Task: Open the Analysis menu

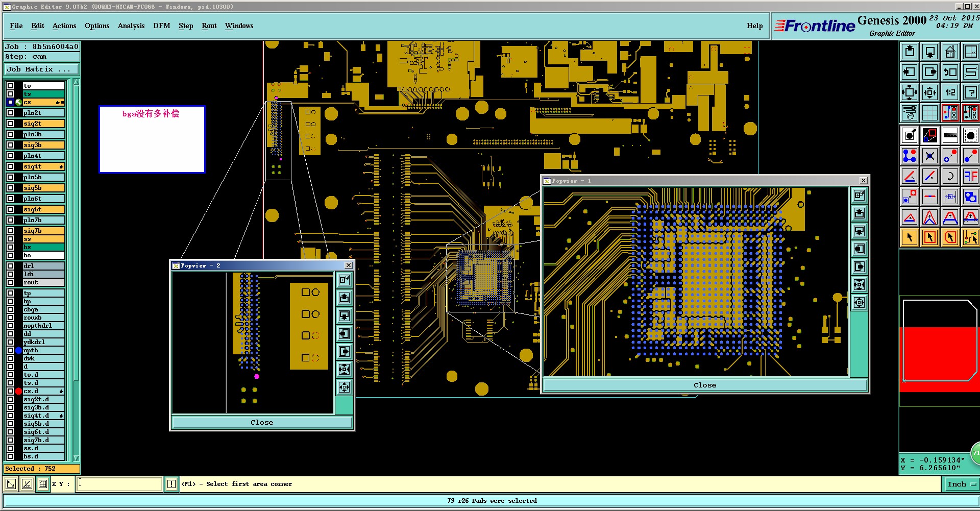Action: coord(131,26)
